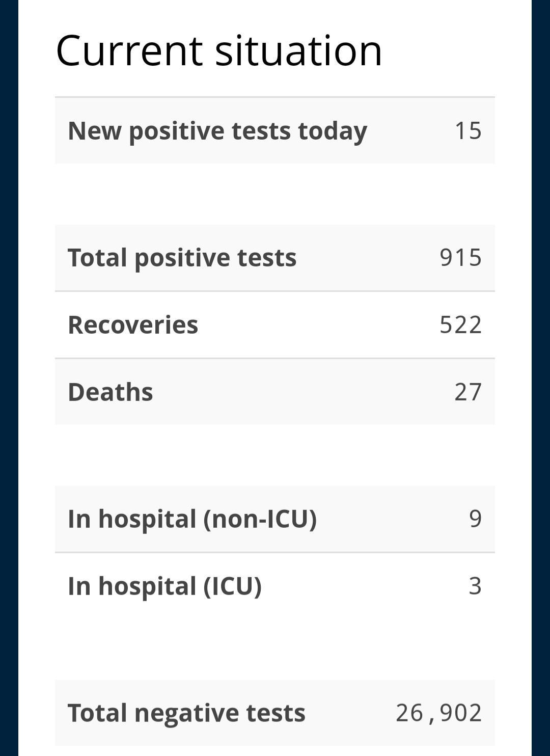Click the 27 deaths value
This screenshot has height=756, width=550.
[x=468, y=392]
